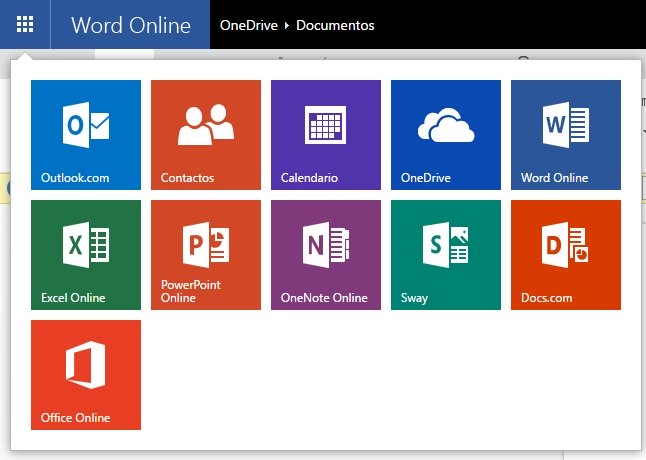Screen dimensions: 646x460
Task: Launch Excel Online from the launcher
Action: click(86, 255)
